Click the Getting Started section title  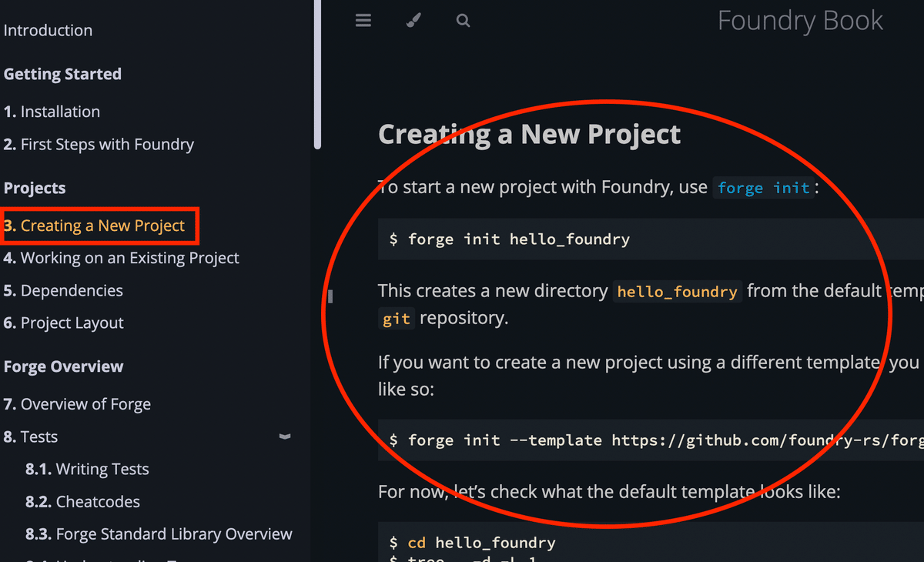[x=62, y=75]
